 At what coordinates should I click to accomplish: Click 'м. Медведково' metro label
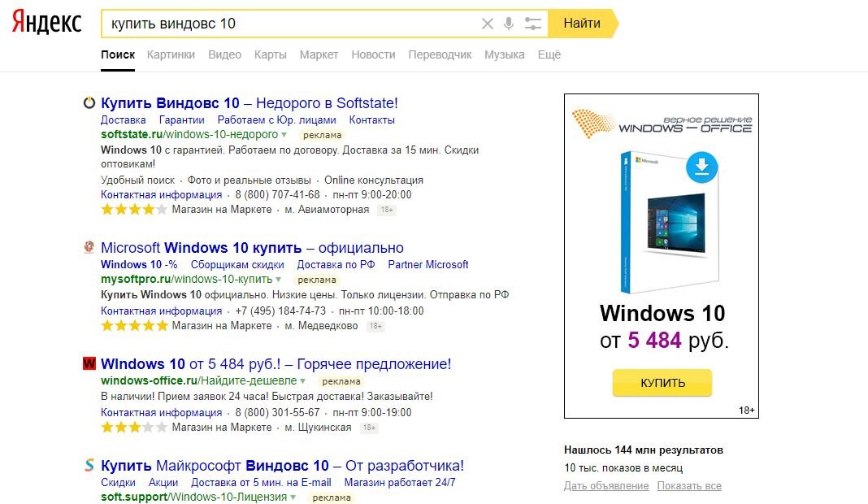click(321, 326)
